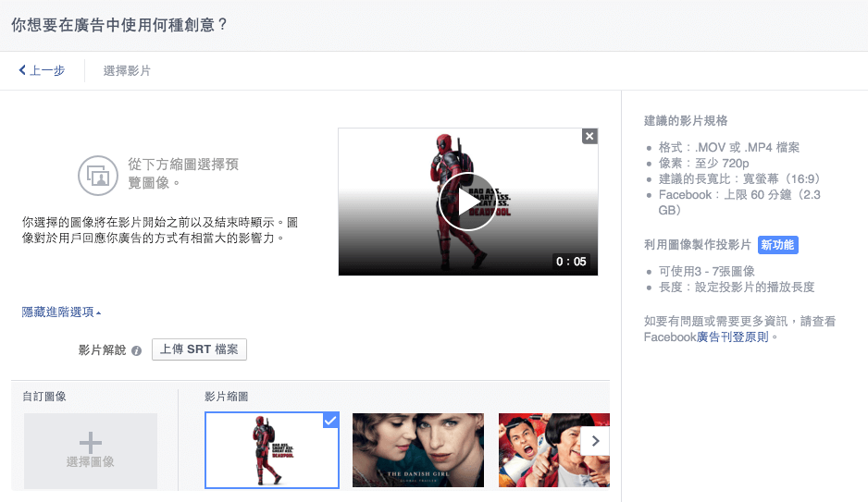Viewport: 868px width, 502px height.
Task: Click the 選擇影片 tab label
Action: (127, 71)
